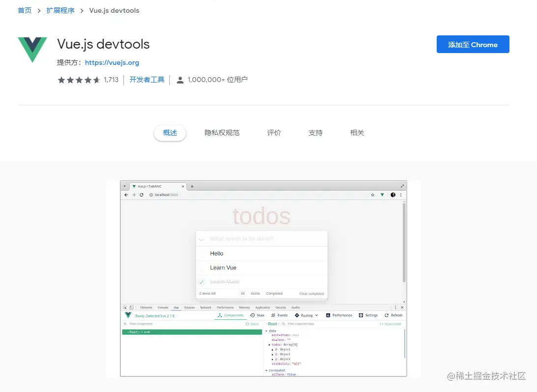This screenshot has height=392, width=537.
Task: Toggle the Hello todo checkbox
Action: click(x=202, y=254)
